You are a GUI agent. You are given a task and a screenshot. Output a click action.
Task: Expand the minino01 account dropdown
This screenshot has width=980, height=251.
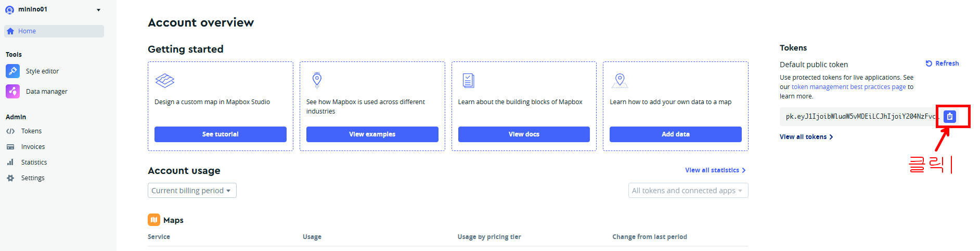98,10
